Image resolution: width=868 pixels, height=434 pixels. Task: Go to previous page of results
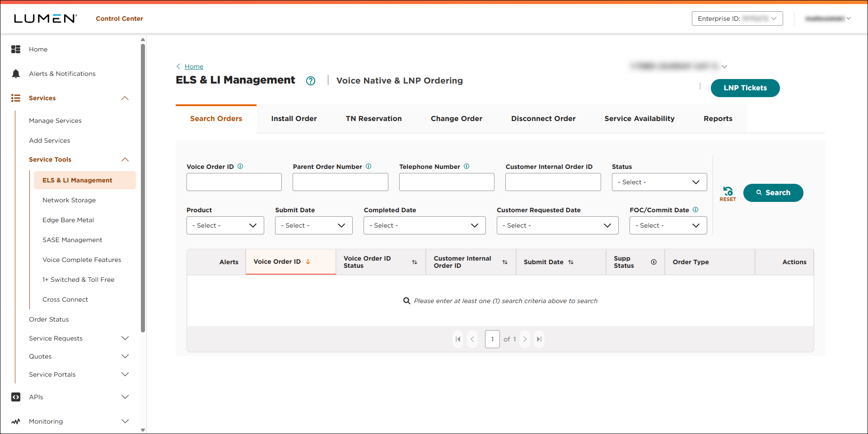point(472,339)
